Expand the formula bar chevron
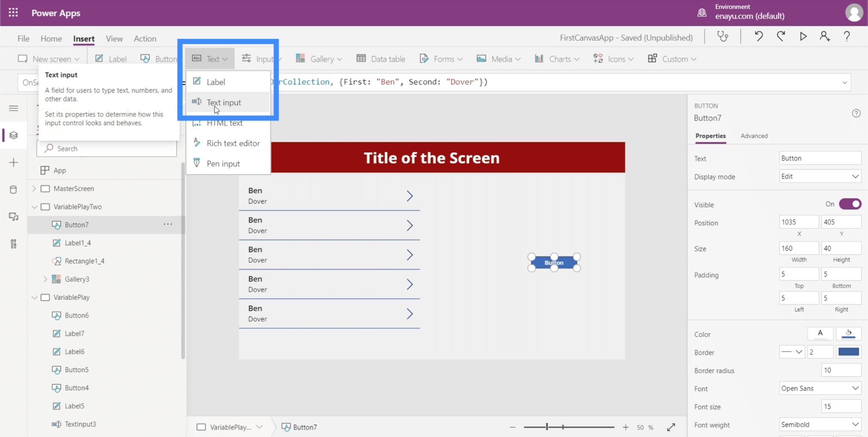Viewport: 868px width, 437px height. (x=845, y=82)
